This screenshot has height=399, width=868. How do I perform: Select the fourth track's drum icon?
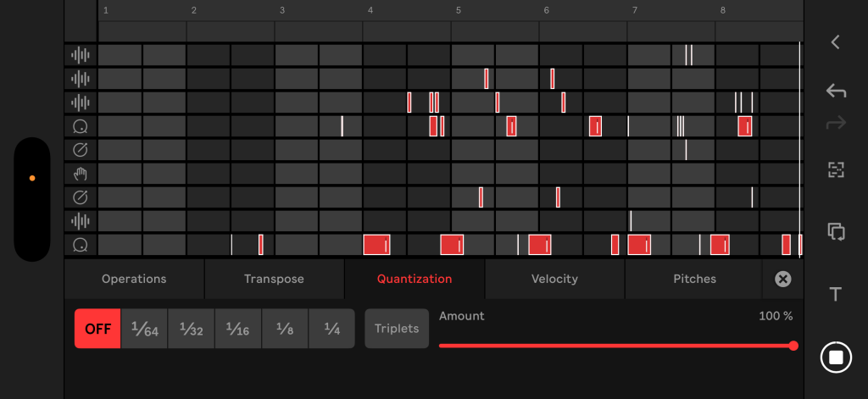81,127
